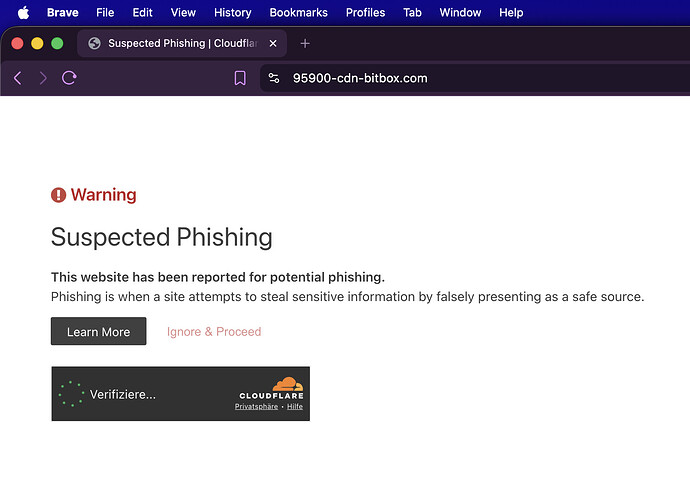Reload the page with refresh icon
This screenshot has height=480, width=690.
tap(69, 78)
